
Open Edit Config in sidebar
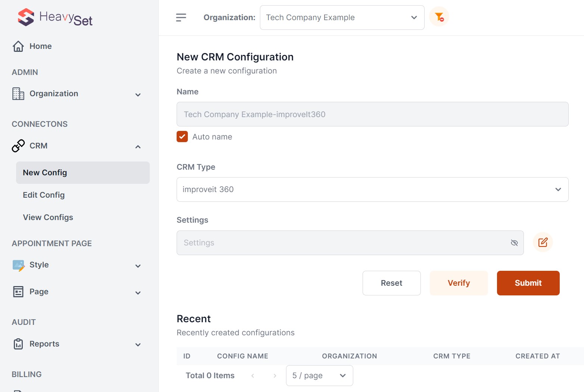[x=44, y=195]
